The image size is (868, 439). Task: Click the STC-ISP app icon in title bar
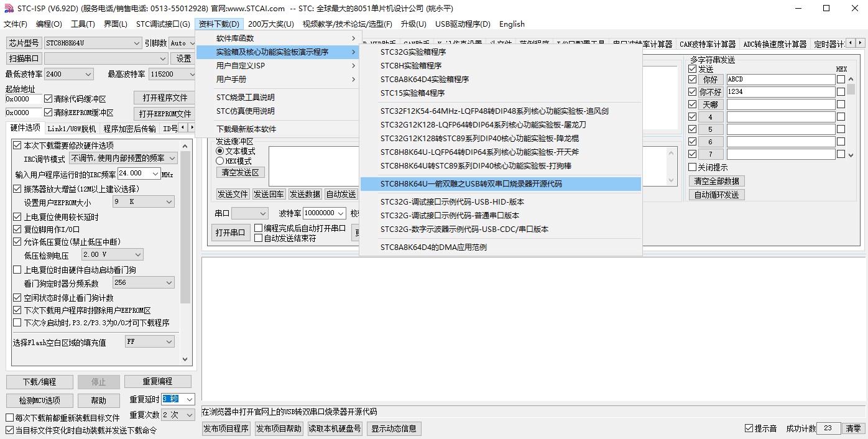click(9, 8)
